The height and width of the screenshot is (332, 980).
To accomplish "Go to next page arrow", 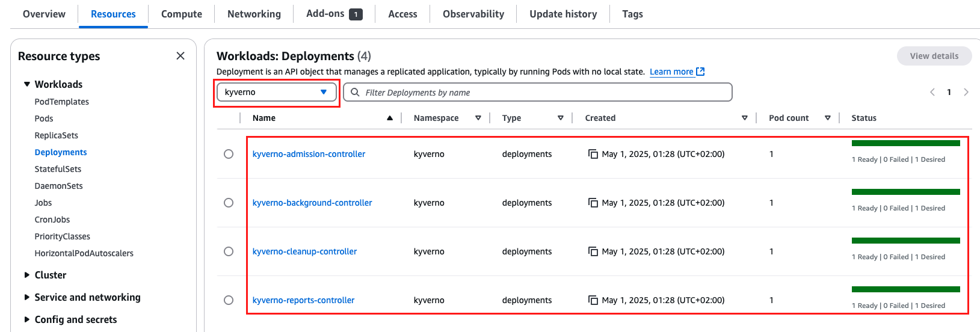I will [966, 92].
